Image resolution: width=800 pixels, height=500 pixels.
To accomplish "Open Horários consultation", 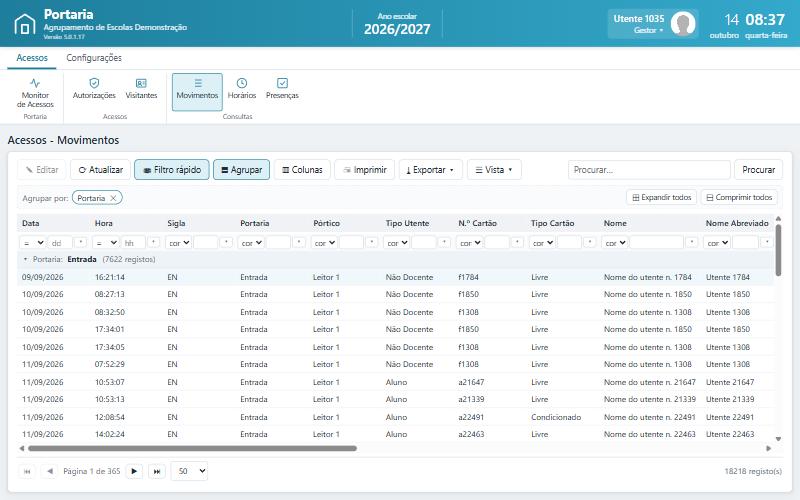I will [242, 89].
